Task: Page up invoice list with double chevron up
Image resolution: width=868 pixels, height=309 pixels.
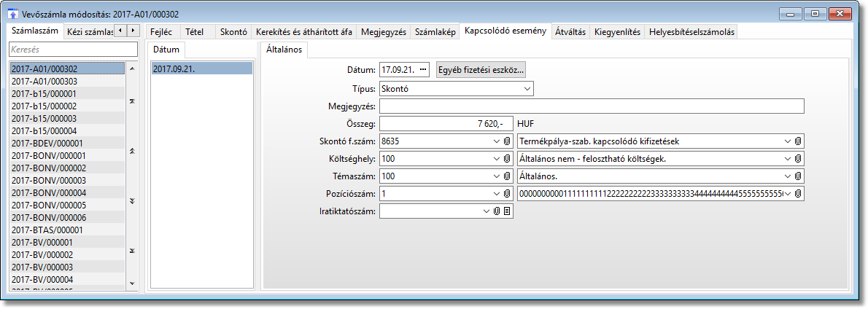Action: click(x=132, y=151)
